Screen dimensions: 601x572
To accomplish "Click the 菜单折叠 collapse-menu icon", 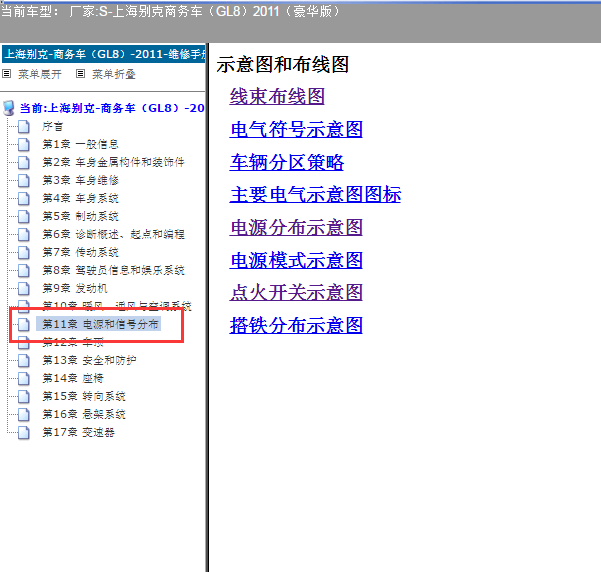I will pyautogui.click(x=80, y=74).
